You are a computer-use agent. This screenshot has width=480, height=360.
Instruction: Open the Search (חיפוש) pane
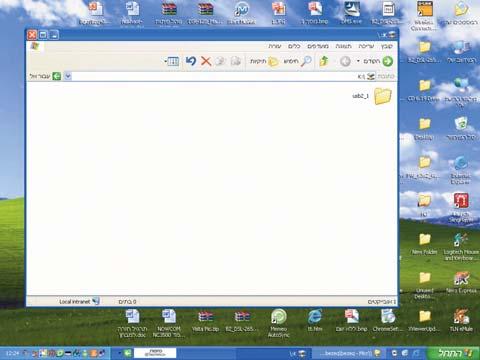coord(297,61)
